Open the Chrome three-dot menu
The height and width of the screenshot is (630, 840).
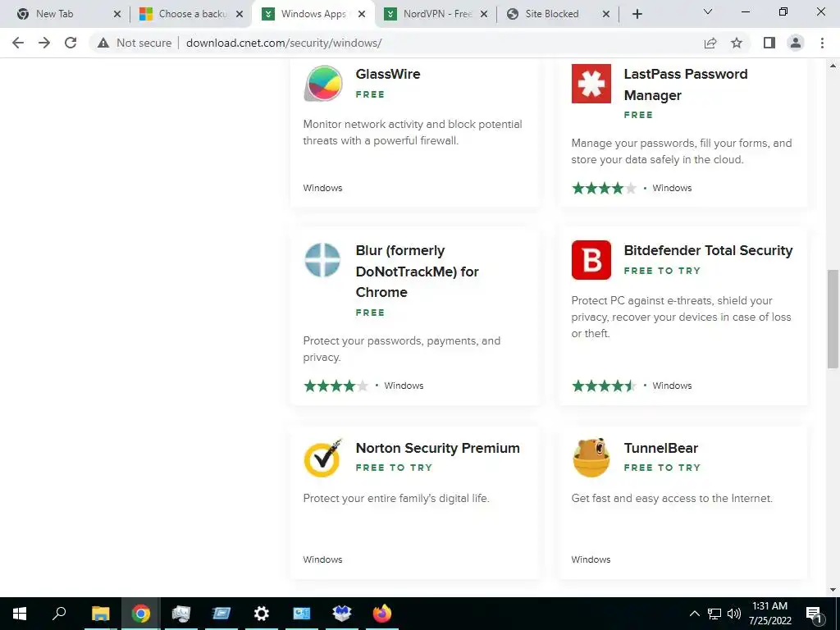(822, 43)
